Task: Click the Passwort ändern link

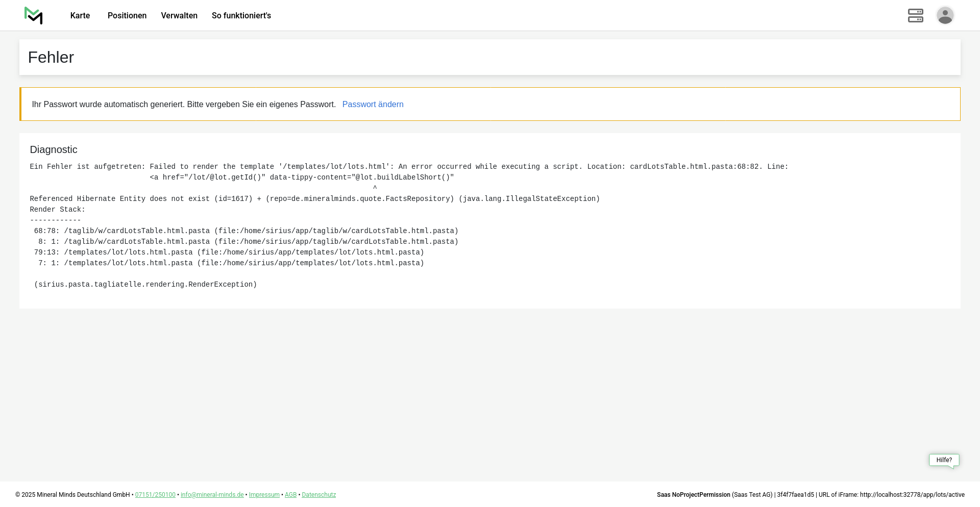Action: 373,105
